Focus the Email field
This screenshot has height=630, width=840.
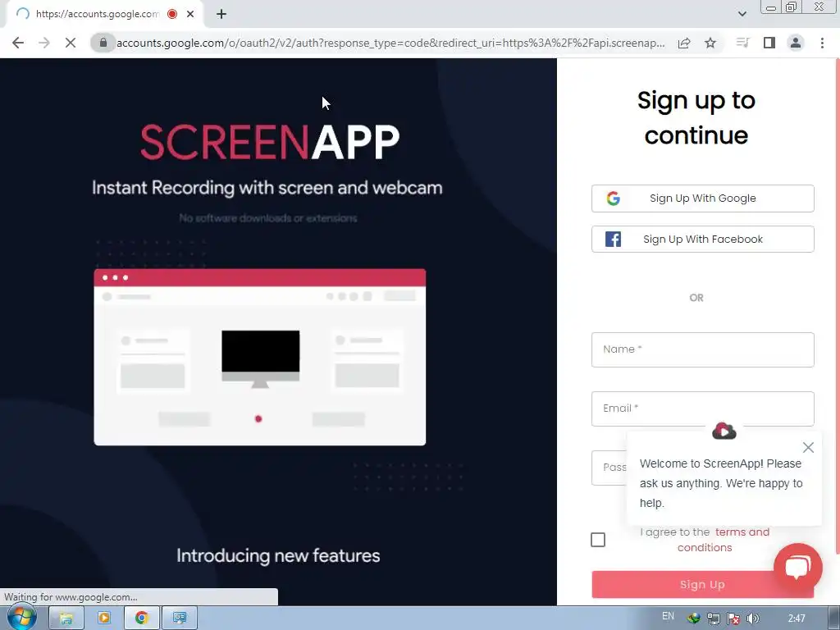tap(702, 409)
